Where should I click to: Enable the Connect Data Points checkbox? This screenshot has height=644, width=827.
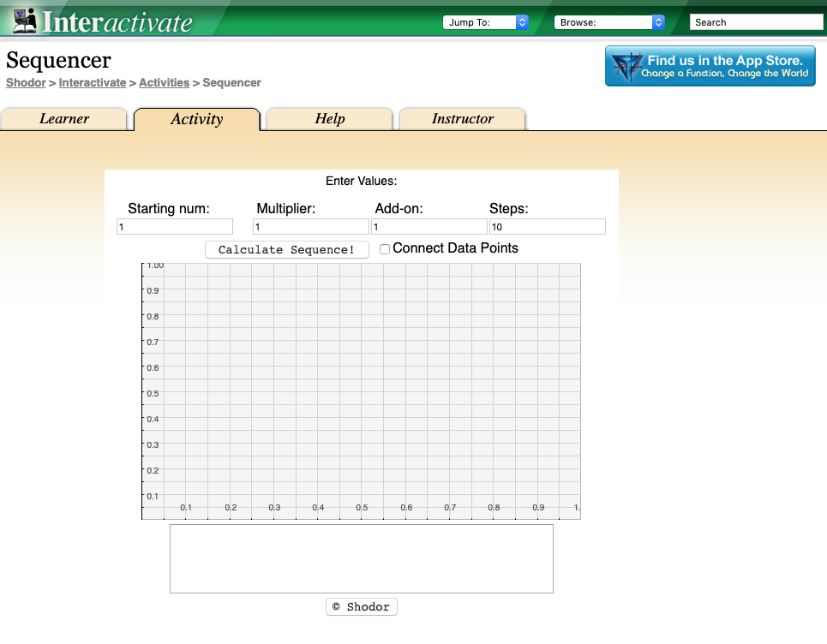click(385, 248)
